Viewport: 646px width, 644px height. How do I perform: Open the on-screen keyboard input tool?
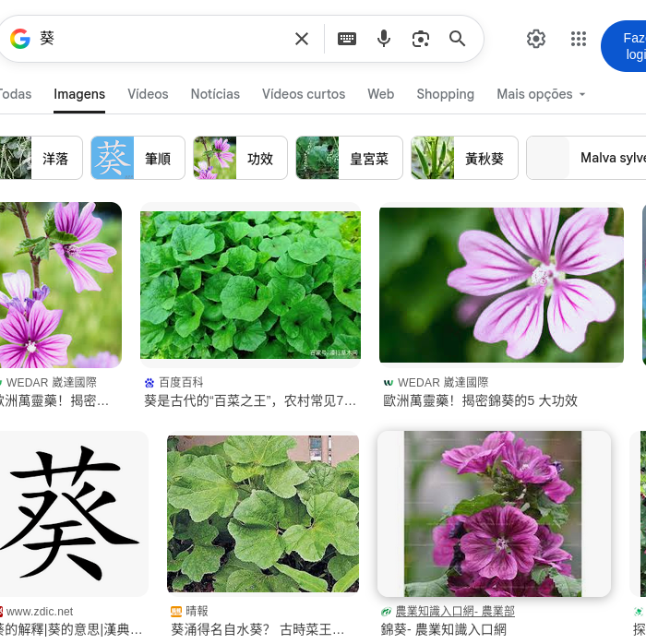pyautogui.click(x=347, y=39)
